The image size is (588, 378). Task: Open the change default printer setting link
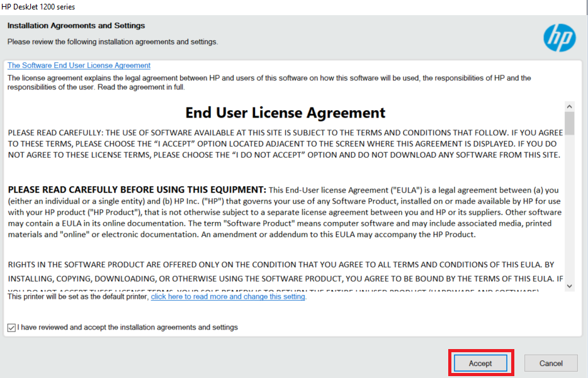(228, 296)
